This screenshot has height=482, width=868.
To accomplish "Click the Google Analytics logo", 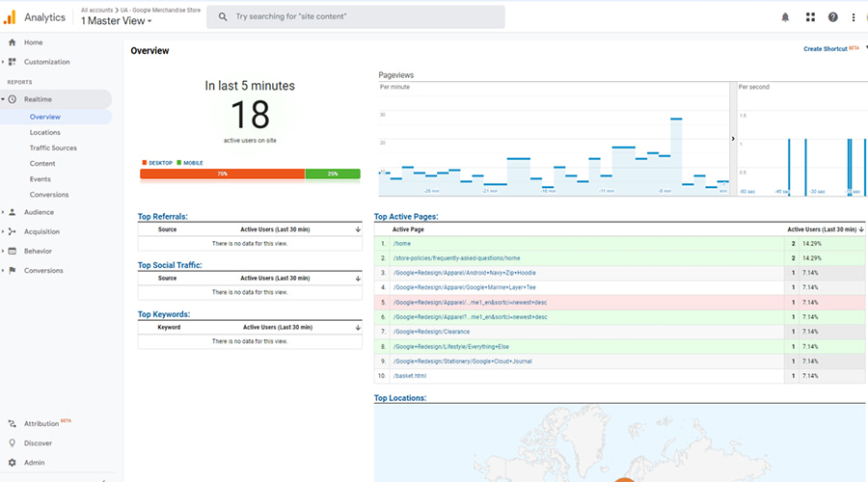I will click(10, 17).
